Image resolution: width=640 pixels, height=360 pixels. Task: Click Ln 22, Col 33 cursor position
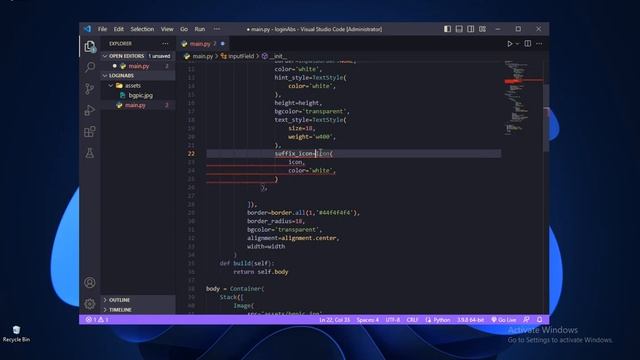point(334,320)
